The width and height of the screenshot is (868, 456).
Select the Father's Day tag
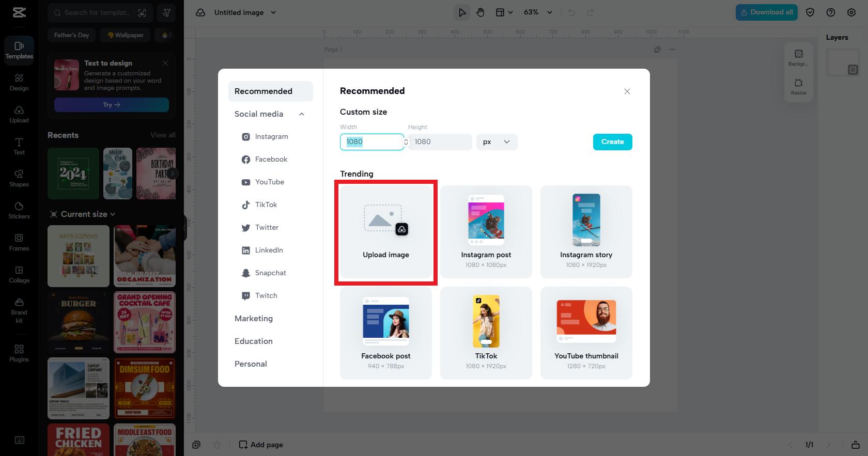click(72, 35)
